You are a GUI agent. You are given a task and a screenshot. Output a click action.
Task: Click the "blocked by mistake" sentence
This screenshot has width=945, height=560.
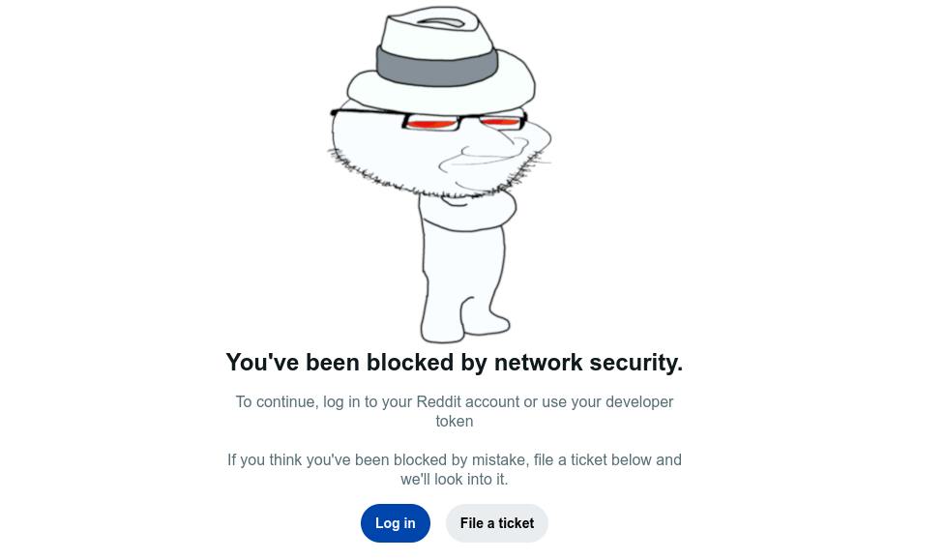coord(454,459)
